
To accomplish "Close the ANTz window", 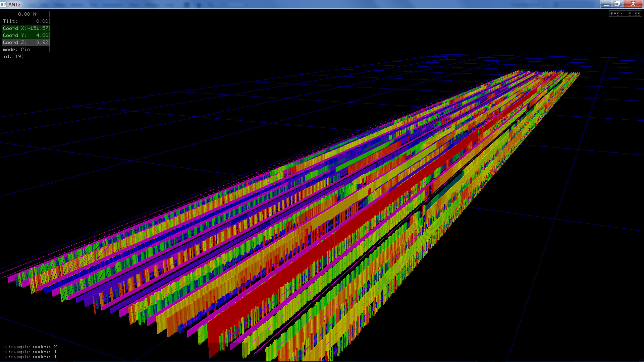I will (x=633, y=4).
